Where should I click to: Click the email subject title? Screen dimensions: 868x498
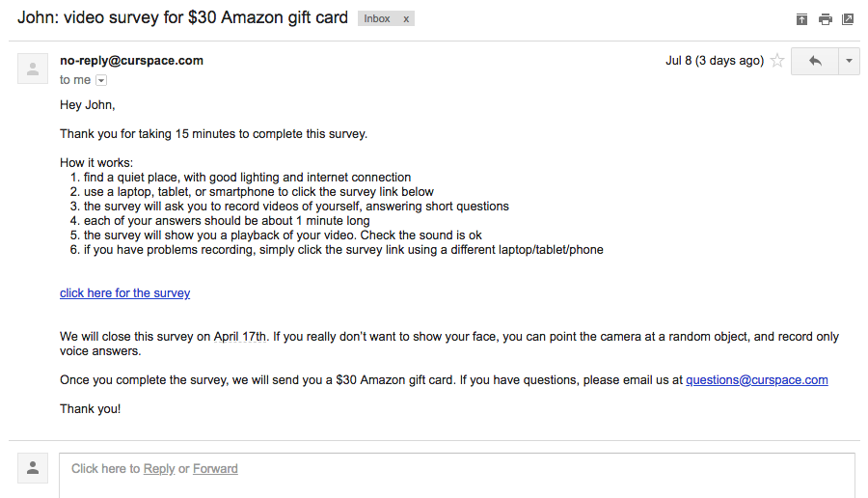pyautogui.click(x=182, y=17)
